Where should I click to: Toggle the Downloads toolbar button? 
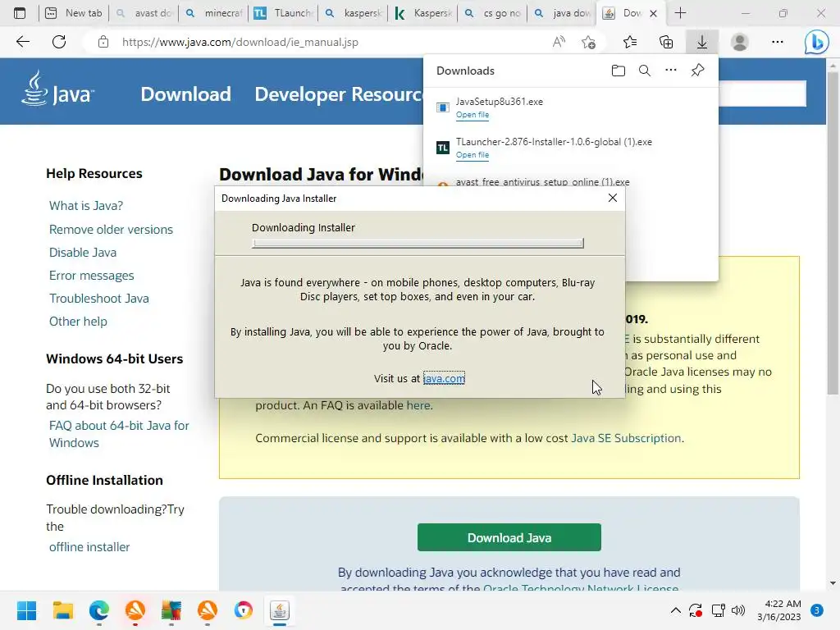(x=702, y=42)
